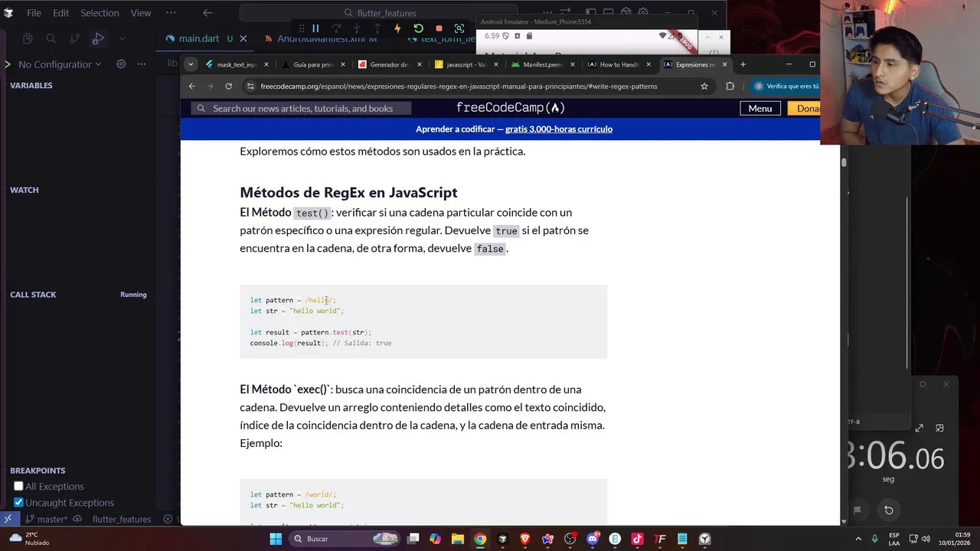
Task: Open the Explorer icon in VS Code activity bar
Action: [28, 38]
